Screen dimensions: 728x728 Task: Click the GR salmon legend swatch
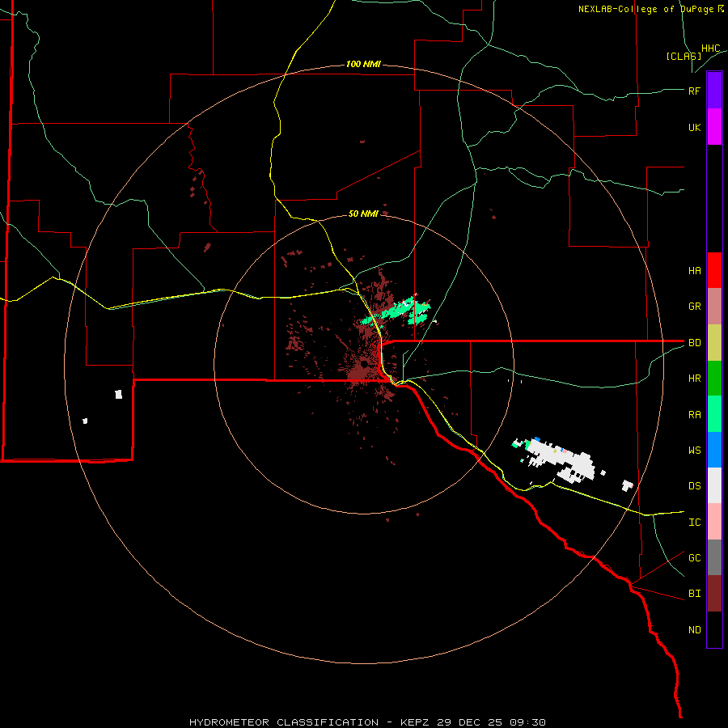pyautogui.click(x=714, y=307)
